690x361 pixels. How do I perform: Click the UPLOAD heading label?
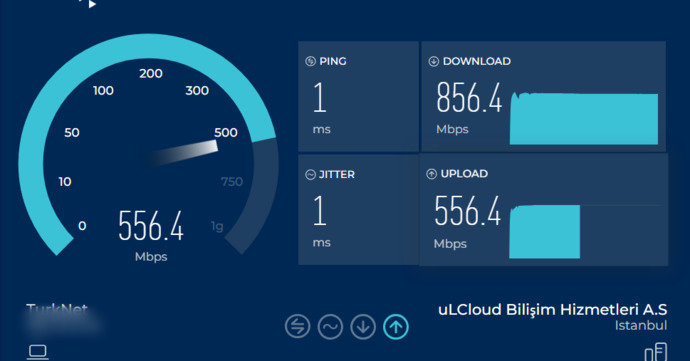pyautogui.click(x=464, y=174)
